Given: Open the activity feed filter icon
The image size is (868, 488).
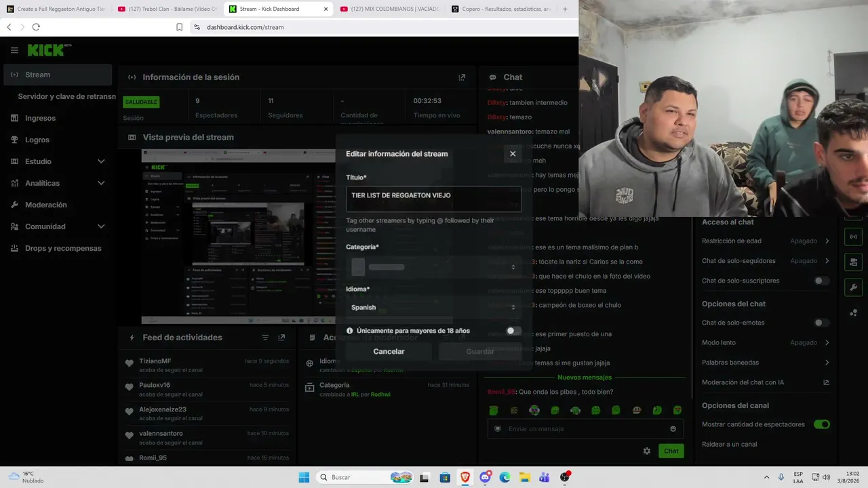Looking at the screenshot, I should [x=265, y=338].
